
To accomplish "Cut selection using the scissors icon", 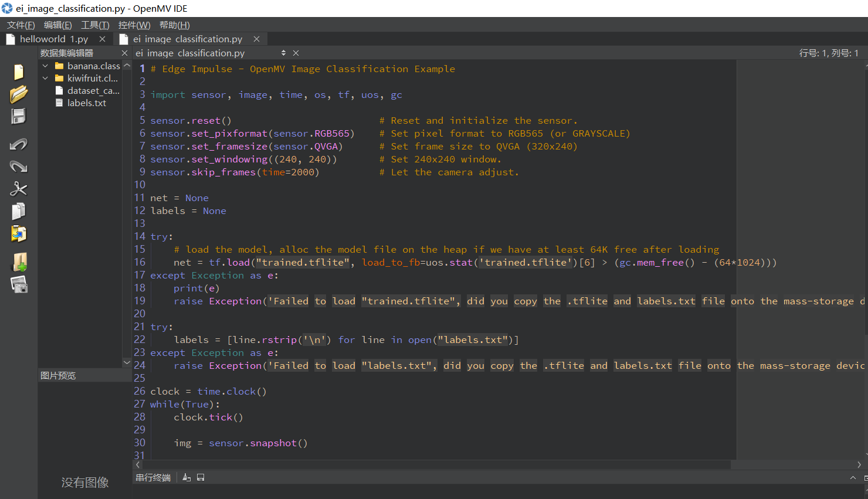I will tap(19, 189).
